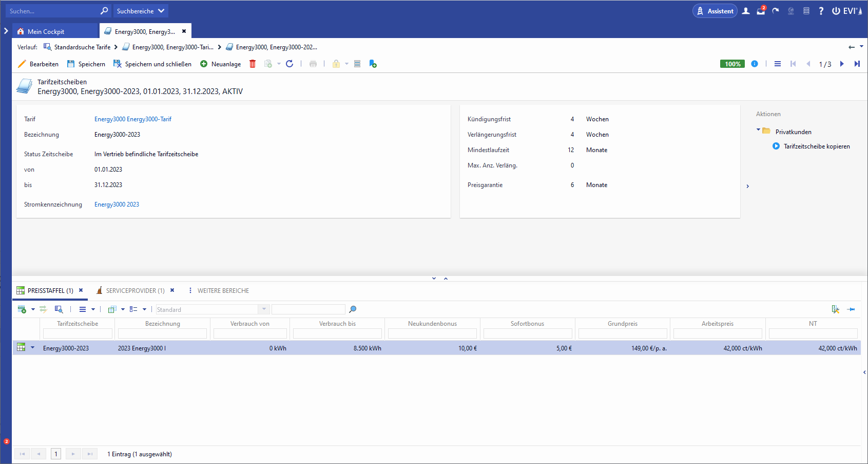Click the blue refresh arrow in toolbar
This screenshot has height=464, width=868.
290,64
